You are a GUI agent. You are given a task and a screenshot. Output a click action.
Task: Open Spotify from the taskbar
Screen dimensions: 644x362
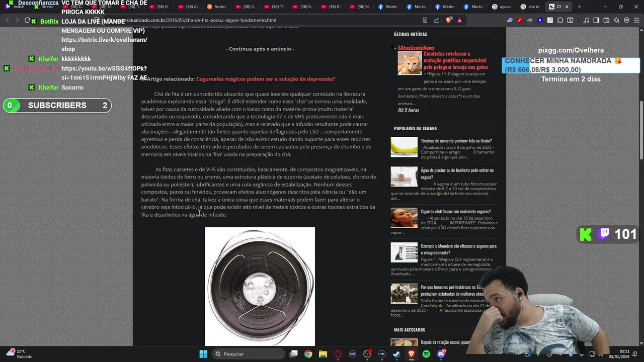click(x=426, y=354)
